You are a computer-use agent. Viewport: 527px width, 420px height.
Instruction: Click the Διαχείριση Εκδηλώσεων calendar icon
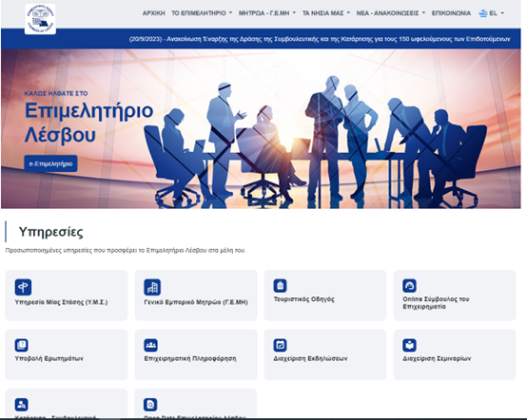click(280, 345)
